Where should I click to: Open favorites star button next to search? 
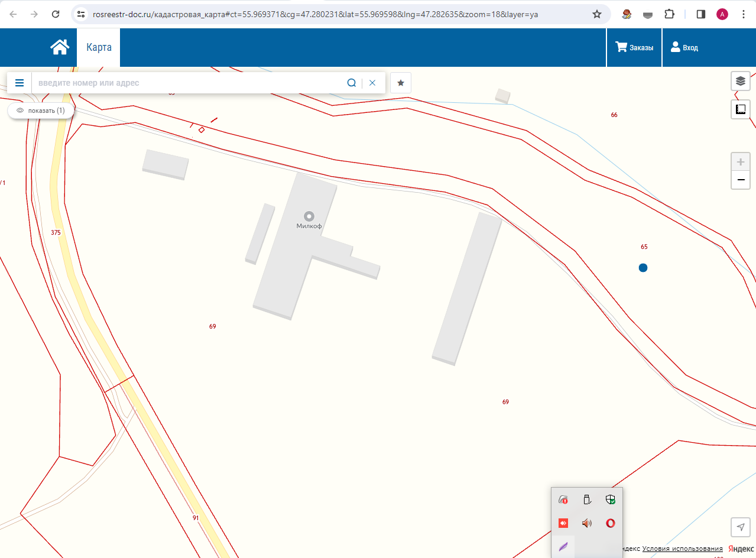[x=401, y=83]
